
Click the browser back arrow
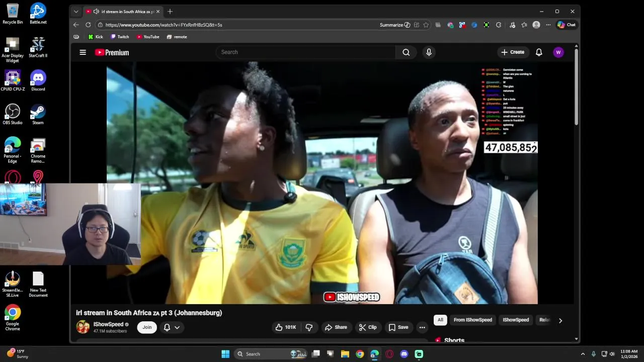[76, 25]
